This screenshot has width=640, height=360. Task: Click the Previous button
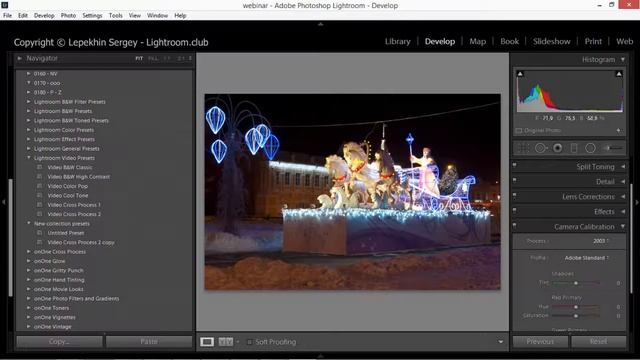[540, 342]
